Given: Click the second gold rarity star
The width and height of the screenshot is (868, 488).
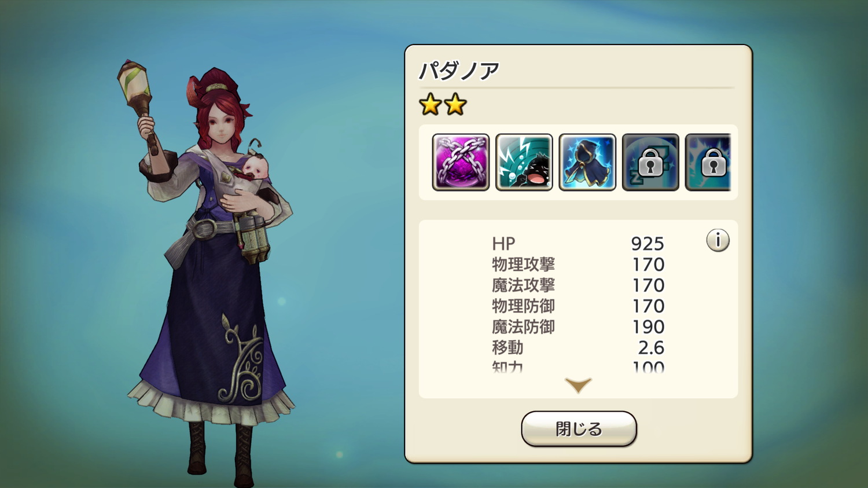Looking at the screenshot, I should tap(455, 105).
